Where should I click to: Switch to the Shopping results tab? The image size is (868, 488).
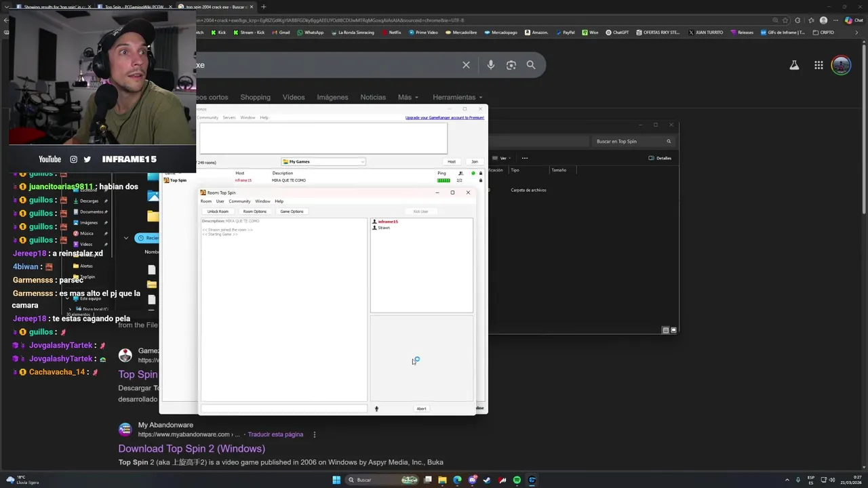click(255, 97)
